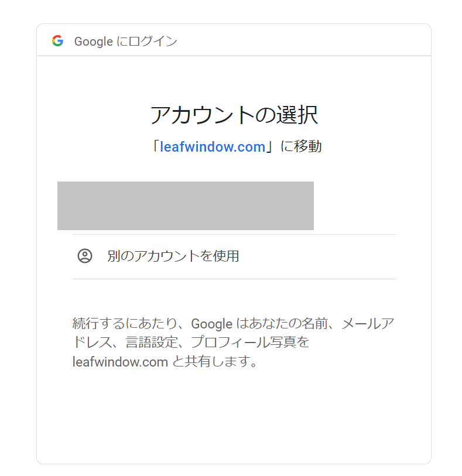The image size is (462, 476).
Task: Select the greyed-out account entry
Action: pos(186,206)
